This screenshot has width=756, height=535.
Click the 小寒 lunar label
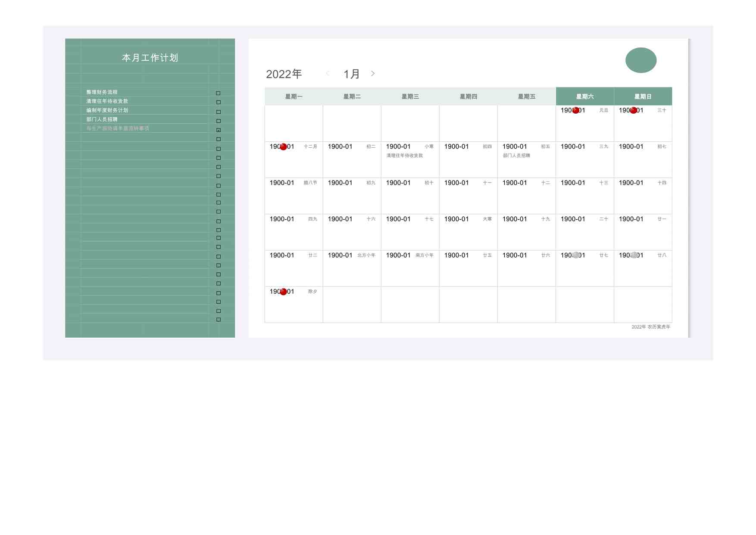coord(429,147)
